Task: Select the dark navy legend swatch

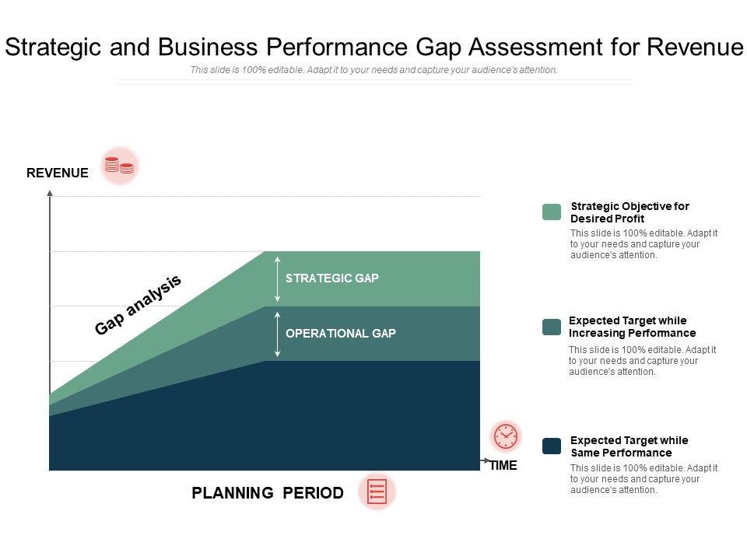Action: tap(552, 446)
